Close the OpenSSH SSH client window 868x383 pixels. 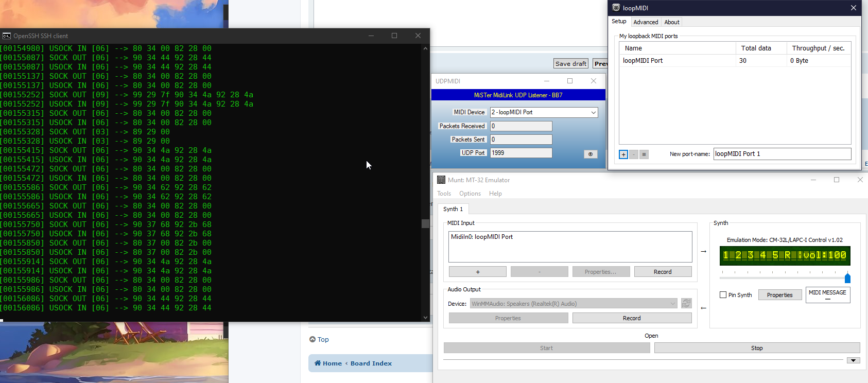coord(418,36)
